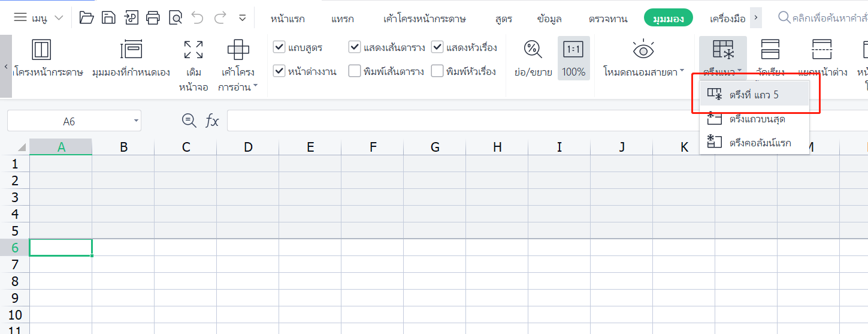Open the เครื่องมือ tab
Screen dimensions: 868x334
(727, 19)
